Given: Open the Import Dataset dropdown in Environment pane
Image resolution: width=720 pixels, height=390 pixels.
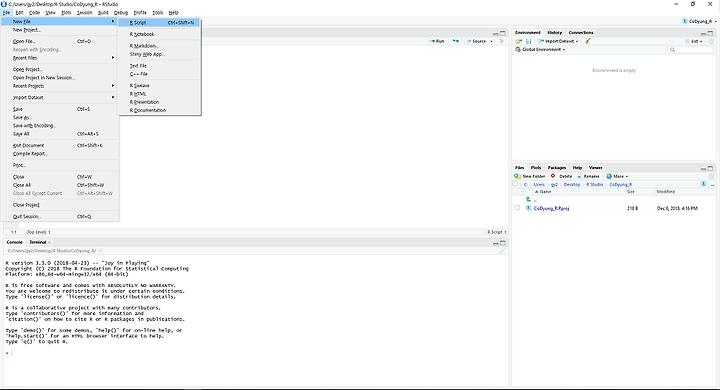Looking at the screenshot, I should tap(558, 41).
